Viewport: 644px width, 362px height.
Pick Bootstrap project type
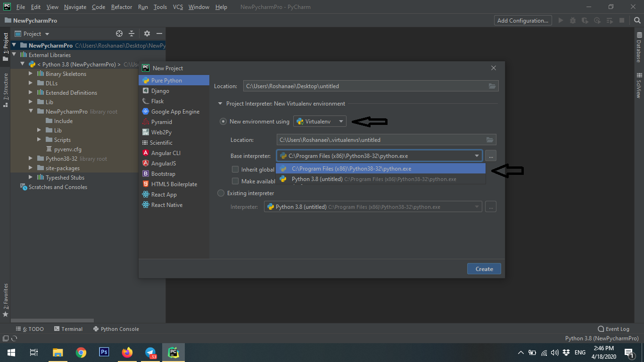pyautogui.click(x=173, y=174)
